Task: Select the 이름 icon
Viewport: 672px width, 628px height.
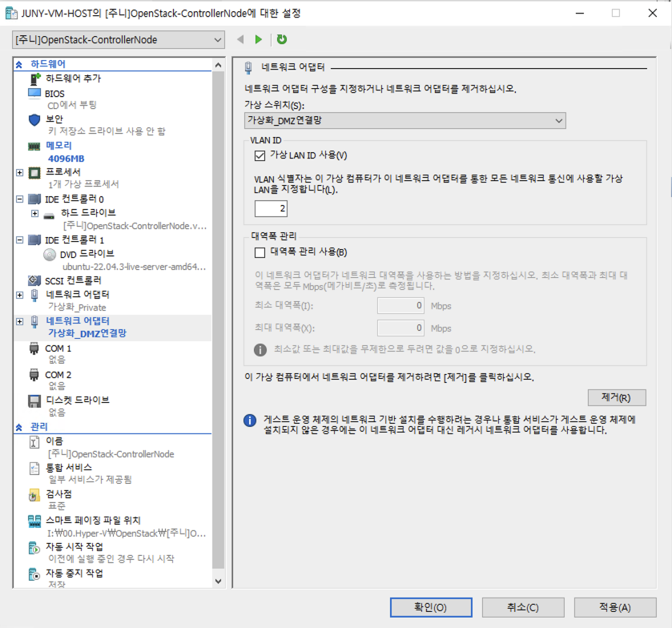Action: [x=34, y=441]
